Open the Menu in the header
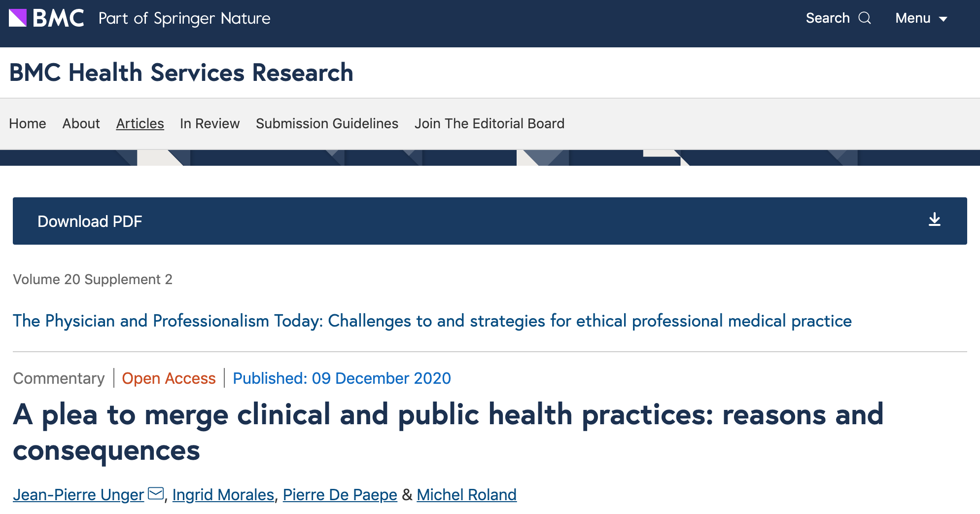The width and height of the screenshot is (980, 514). [x=921, y=18]
